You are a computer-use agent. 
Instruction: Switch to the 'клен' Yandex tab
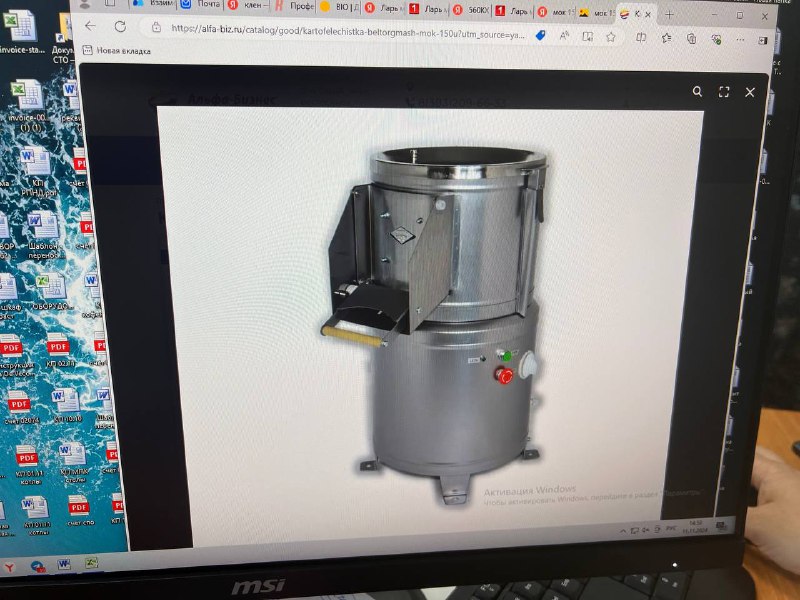click(x=247, y=5)
